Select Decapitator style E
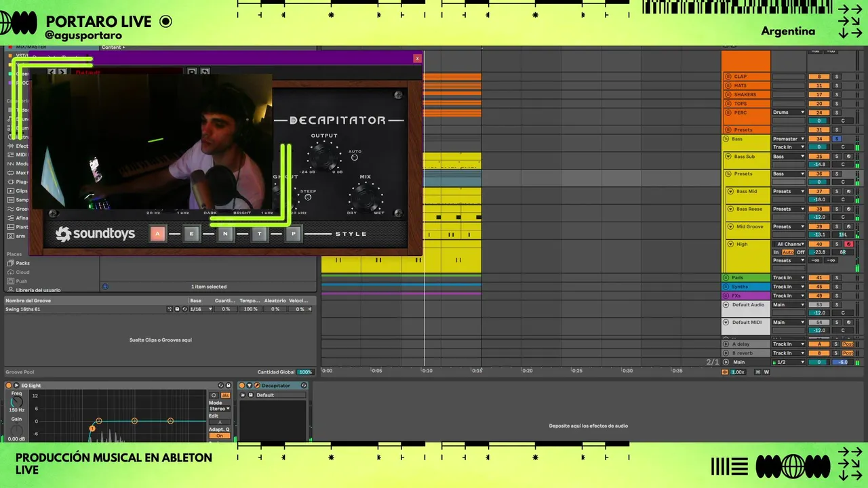This screenshot has width=868, height=488. click(x=191, y=234)
